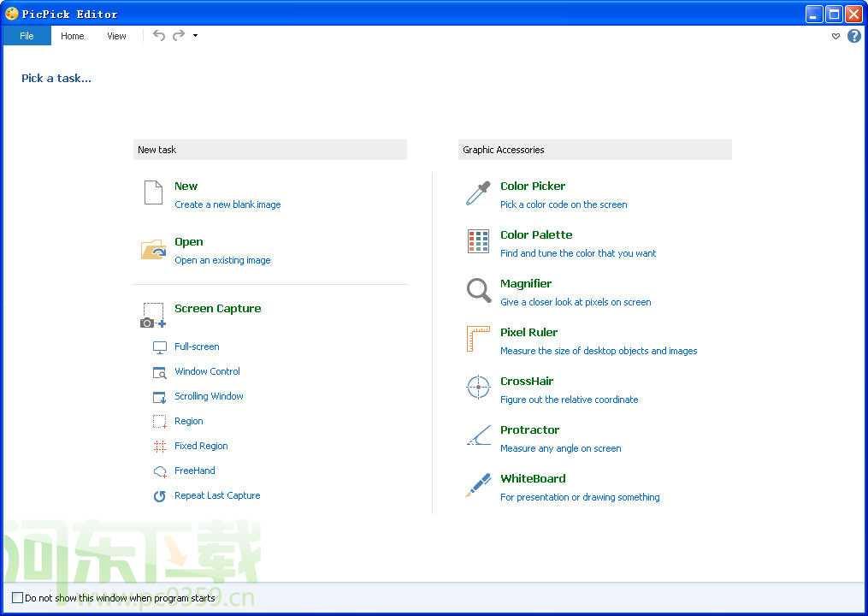Click the Redo arrow in the toolbar
The width and height of the screenshot is (868, 616).
coord(178,35)
